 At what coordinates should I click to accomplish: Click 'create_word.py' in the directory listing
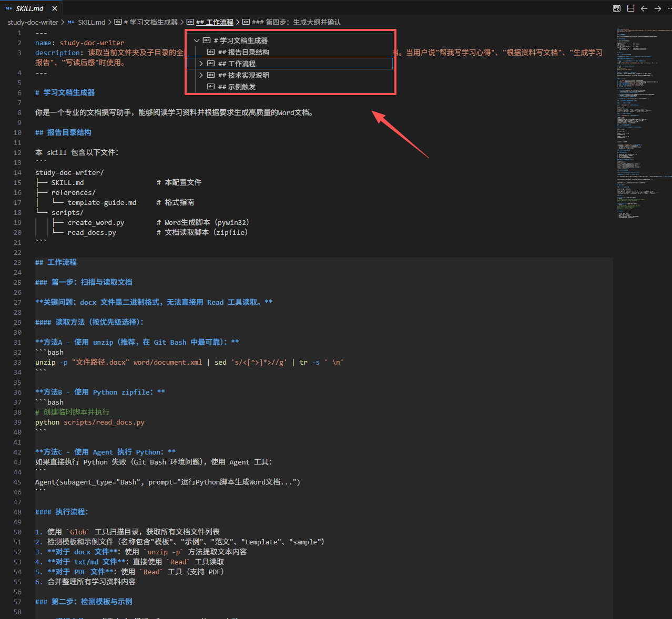96,222
